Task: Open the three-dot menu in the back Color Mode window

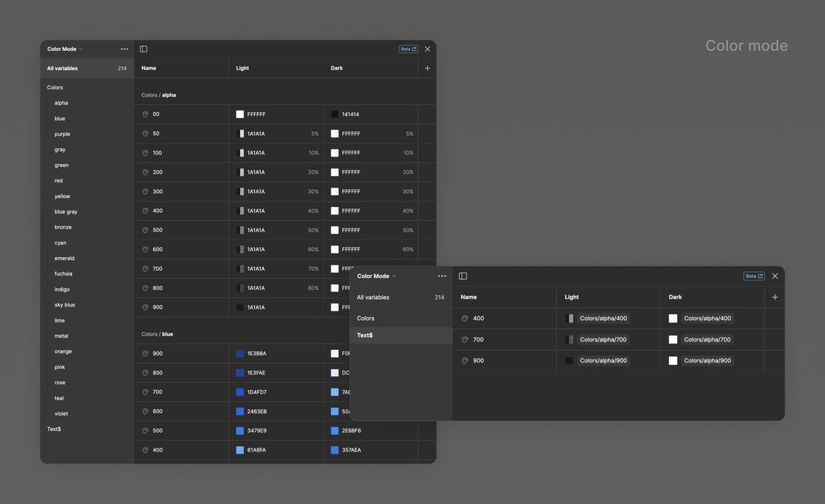Action: point(124,49)
